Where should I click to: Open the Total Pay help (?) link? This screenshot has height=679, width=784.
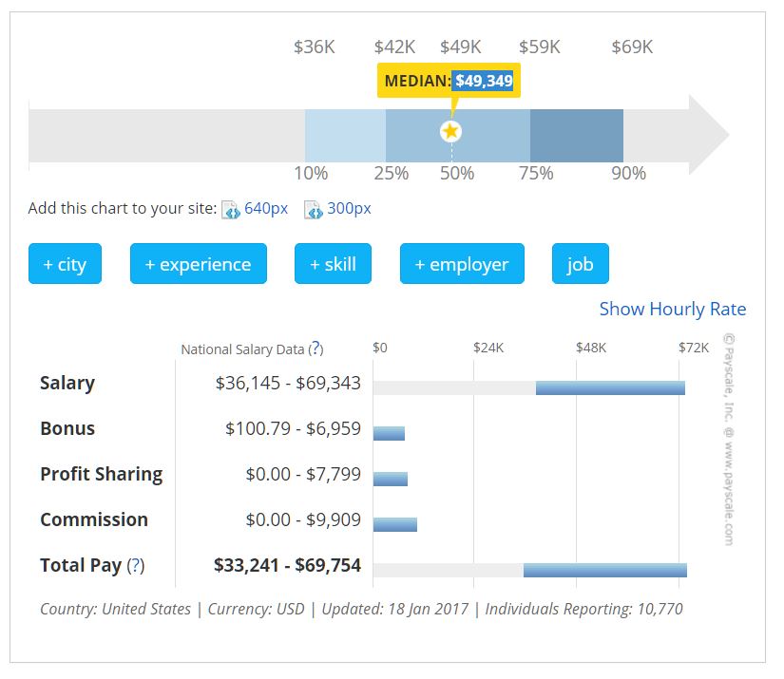click(x=136, y=566)
